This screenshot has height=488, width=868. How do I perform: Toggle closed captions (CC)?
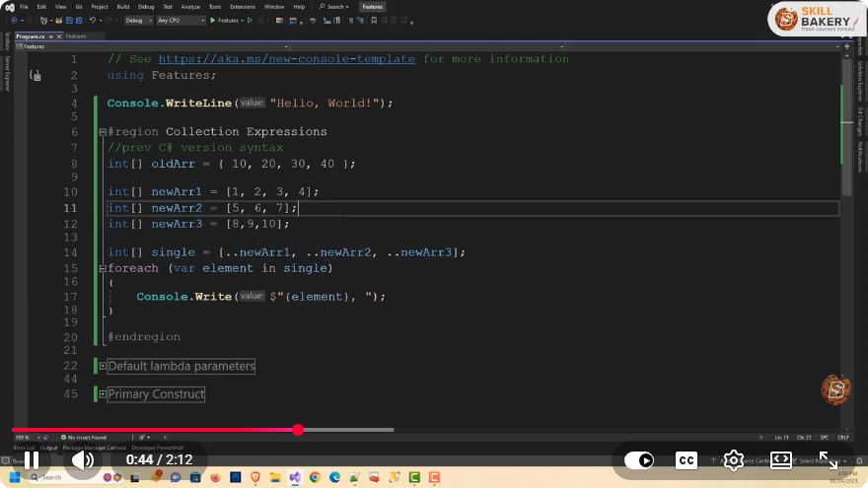[x=687, y=460]
